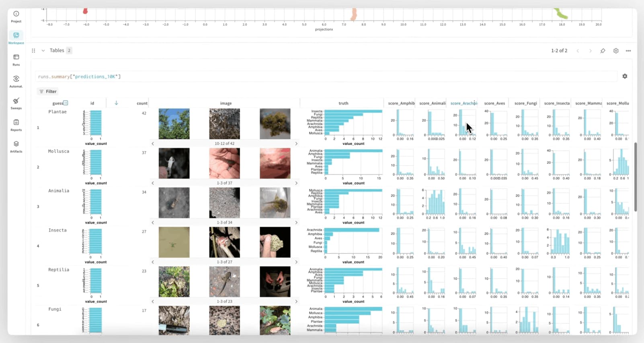Viewport: 644px width, 343px height.
Task: Click the truth bar chart in Insecta row
Action: [344, 246]
